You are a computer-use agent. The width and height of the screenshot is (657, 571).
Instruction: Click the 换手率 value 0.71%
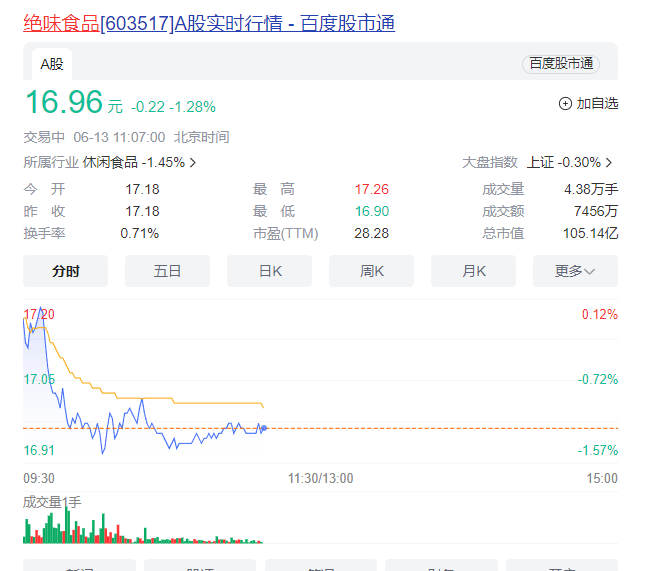pos(140,233)
